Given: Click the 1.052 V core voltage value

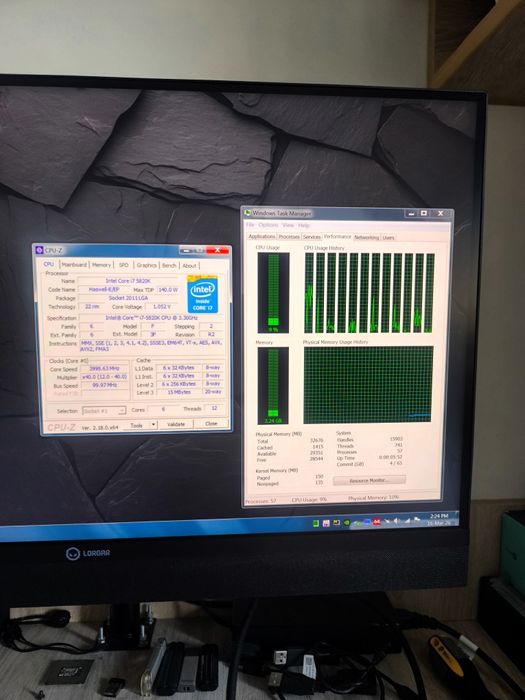Looking at the screenshot, I should click(162, 307).
